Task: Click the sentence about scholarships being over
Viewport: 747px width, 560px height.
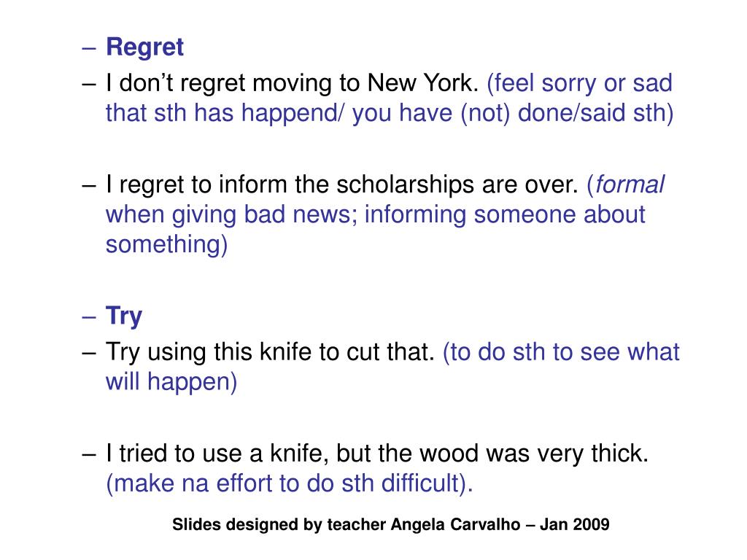Action: pyautogui.click(x=341, y=185)
